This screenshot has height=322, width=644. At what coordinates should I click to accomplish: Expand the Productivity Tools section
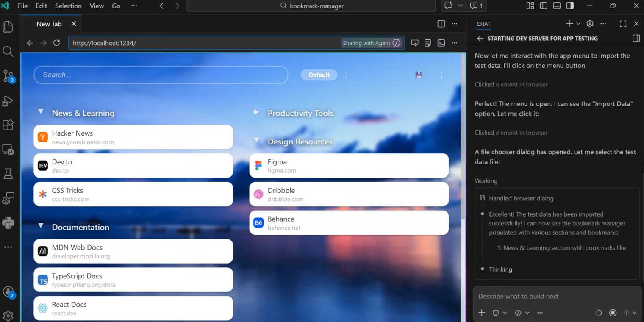coord(256,112)
